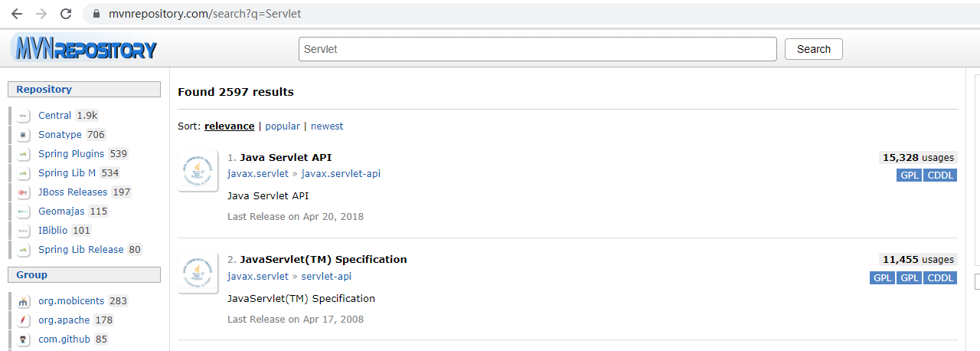Filter by org.mobicents group
This screenshot has width=980, height=351.
tap(71, 300)
